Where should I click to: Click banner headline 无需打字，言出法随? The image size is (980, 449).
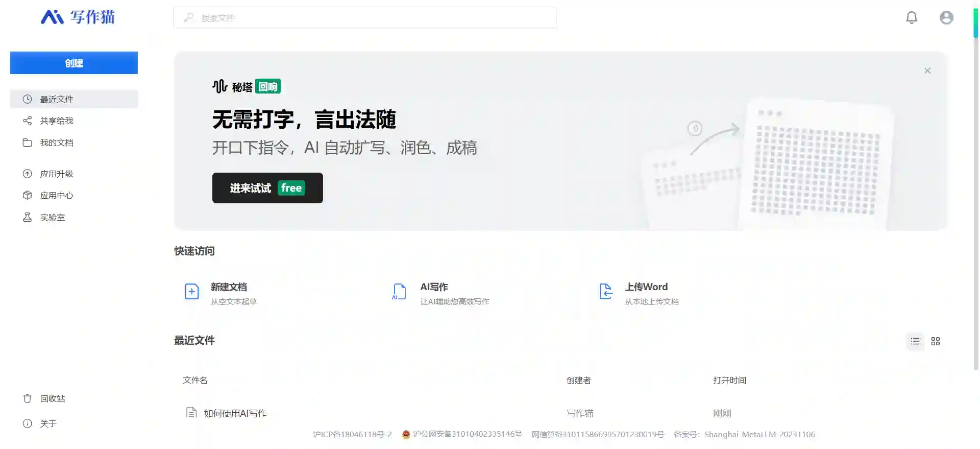coord(304,120)
